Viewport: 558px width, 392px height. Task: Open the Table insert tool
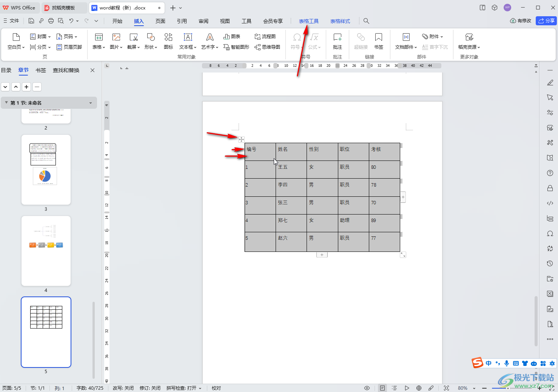pos(99,42)
